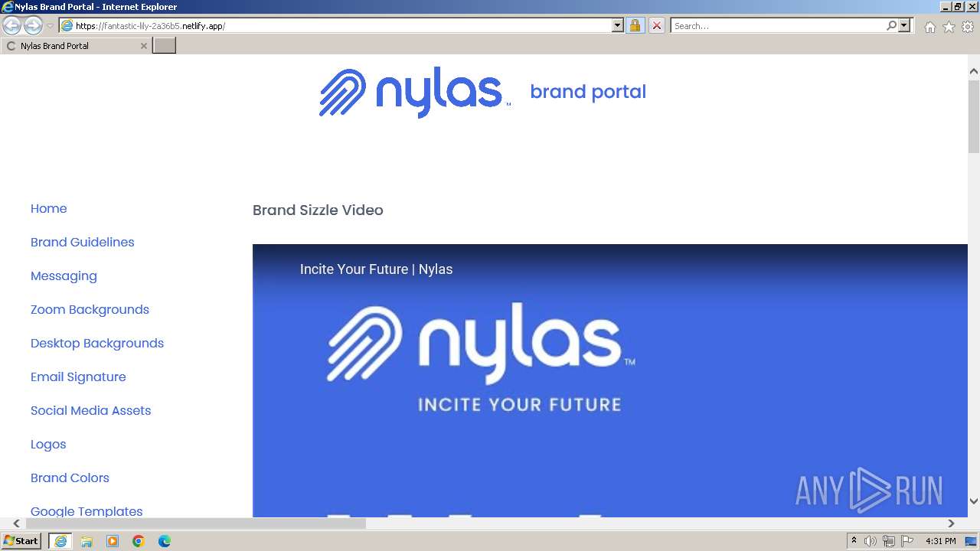Click the brand portal header text
Image resolution: width=980 pixels, height=551 pixels.
pos(588,92)
